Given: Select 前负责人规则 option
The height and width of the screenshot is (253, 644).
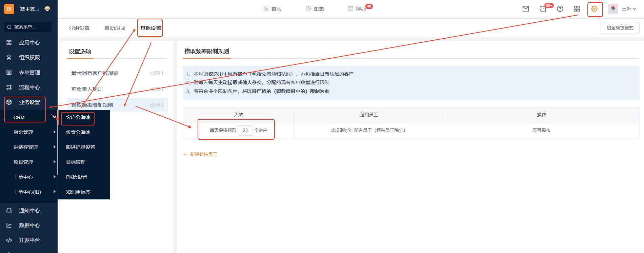Looking at the screenshot, I should pyautogui.click(x=117, y=89).
